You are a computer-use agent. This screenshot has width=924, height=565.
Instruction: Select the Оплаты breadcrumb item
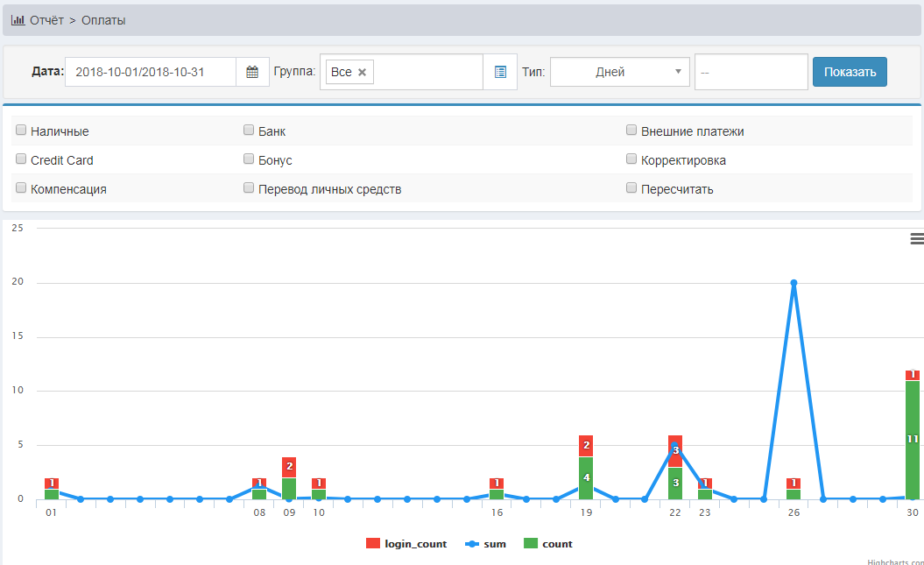[x=103, y=20]
